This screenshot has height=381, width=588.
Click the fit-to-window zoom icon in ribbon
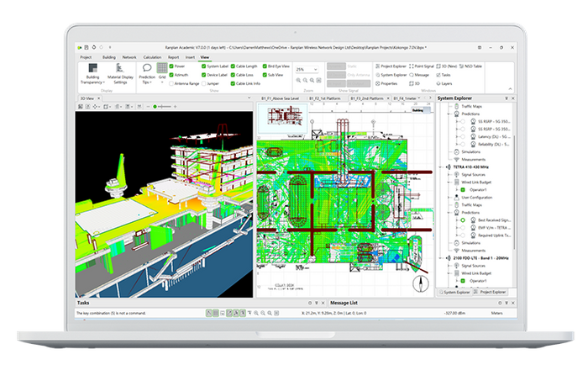pos(318,80)
